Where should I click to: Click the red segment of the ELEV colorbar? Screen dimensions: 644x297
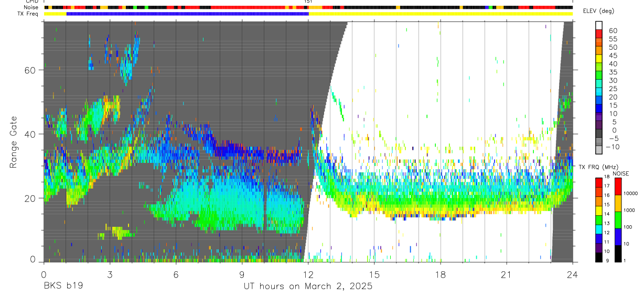[x=599, y=34]
